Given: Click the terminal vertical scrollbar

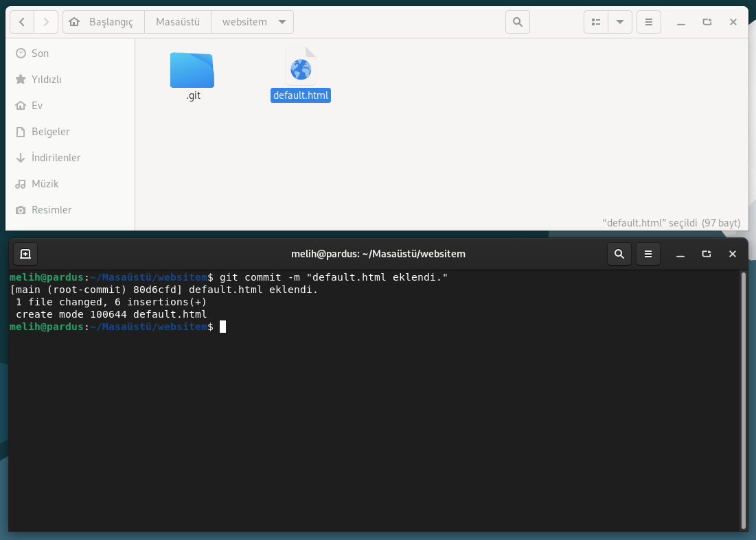Looking at the screenshot, I should [x=744, y=401].
